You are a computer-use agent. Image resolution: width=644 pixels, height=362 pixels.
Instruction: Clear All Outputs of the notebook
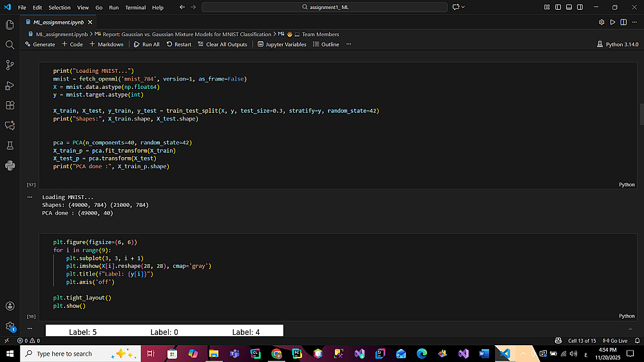(223, 44)
